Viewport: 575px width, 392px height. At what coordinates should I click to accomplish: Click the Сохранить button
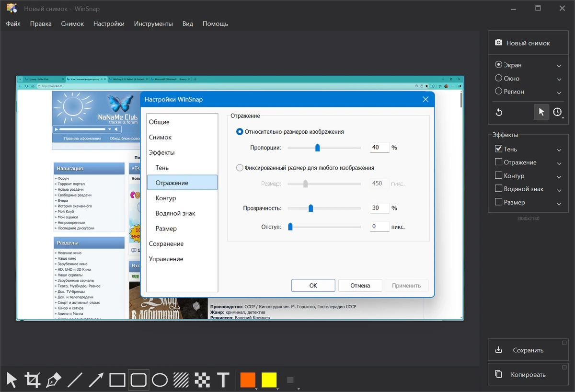point(528,350)
